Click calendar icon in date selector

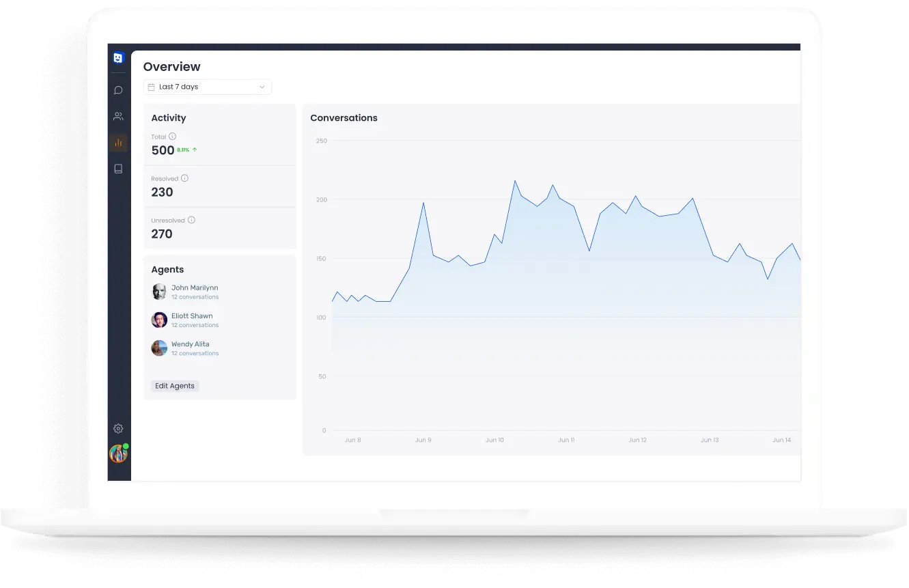point(152,87)
